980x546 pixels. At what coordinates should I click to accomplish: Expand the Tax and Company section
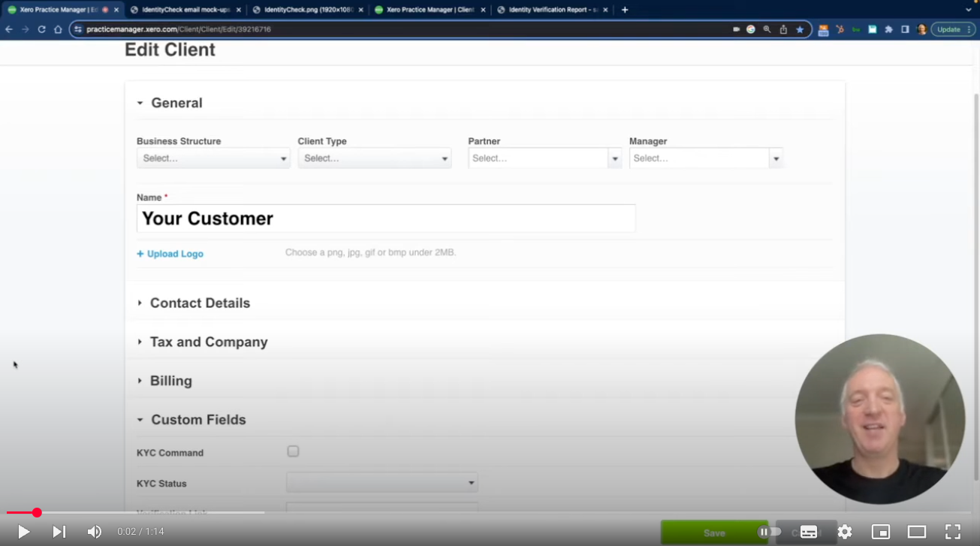(202, 342)
